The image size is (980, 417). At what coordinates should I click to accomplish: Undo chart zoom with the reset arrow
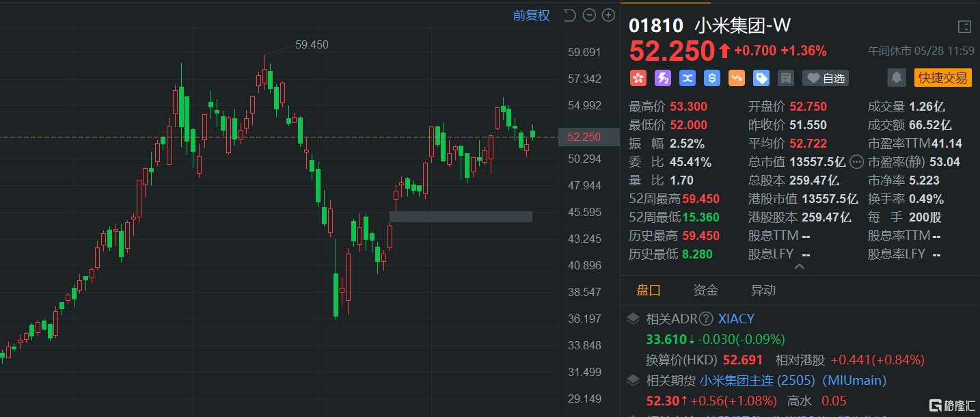[x=569, y=16]
